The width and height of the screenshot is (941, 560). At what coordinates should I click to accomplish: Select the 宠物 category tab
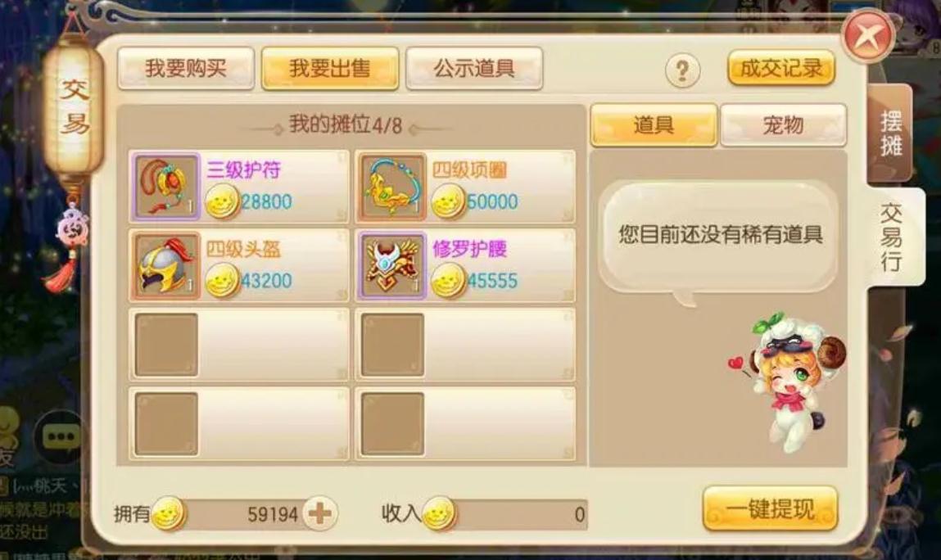coord(783,124)
